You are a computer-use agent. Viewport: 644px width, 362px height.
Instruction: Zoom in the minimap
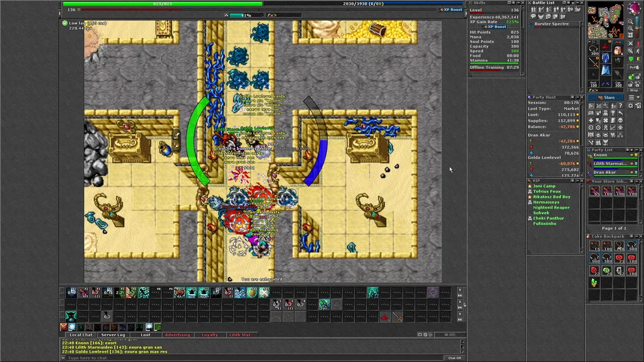click(630, 29)
